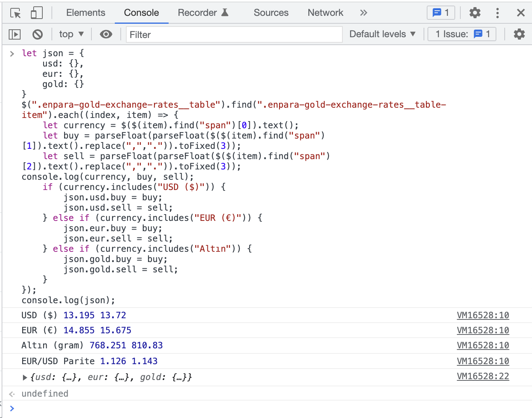Open console settings gear
Screen dimensions: 532x418
click(519, 34)
